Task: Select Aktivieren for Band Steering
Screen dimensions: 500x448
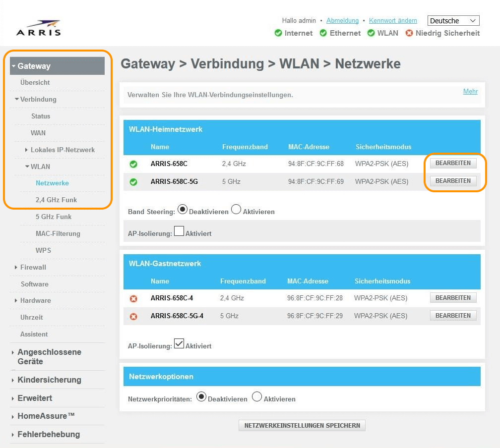Action: 236,210
